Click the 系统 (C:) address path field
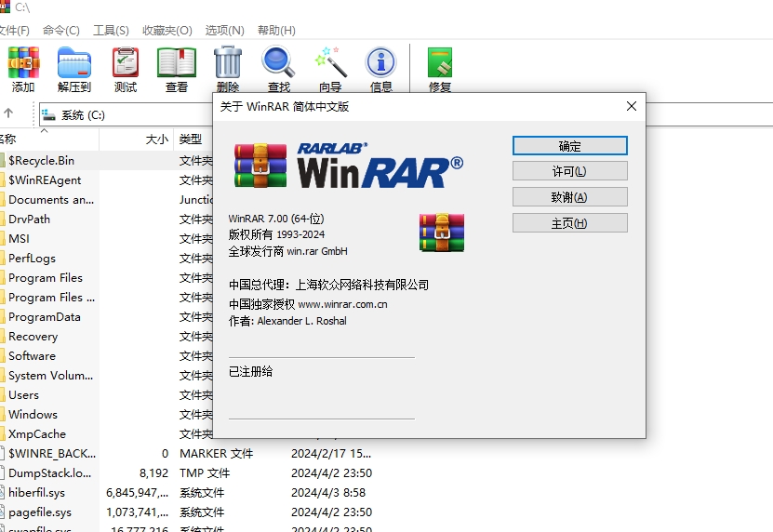This screenshot has width=773, height=532. (x=127, y=115)
